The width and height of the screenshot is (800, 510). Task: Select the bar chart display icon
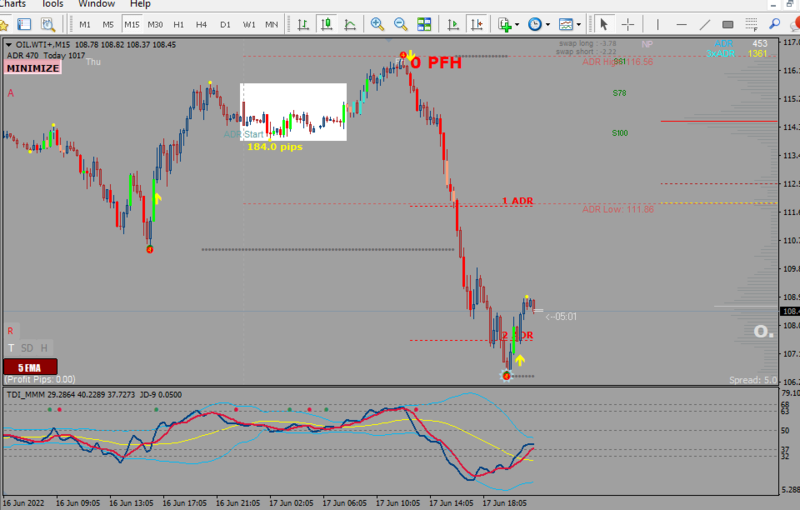pyautogui.click(x=303, y=24)
